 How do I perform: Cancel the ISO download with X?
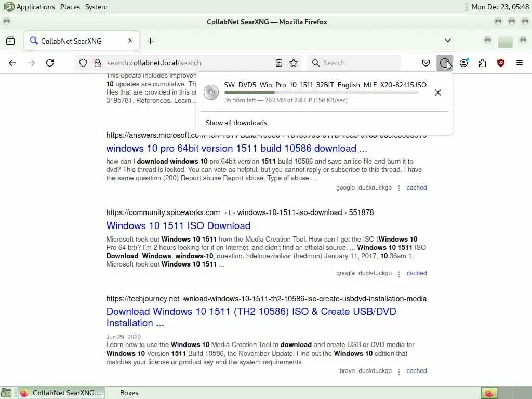coord(438,92)
